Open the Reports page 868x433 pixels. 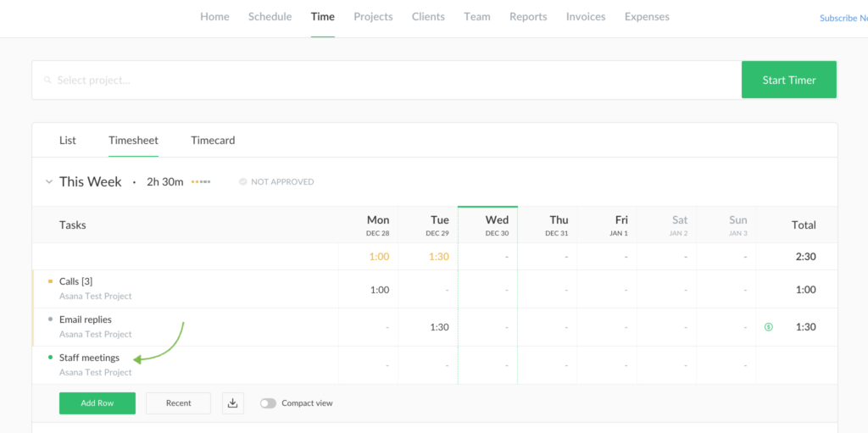click(x=529, y=17)
